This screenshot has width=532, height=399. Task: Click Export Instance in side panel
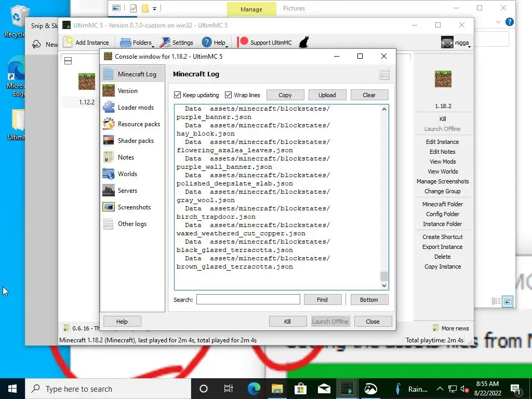[x=443, y=247]
